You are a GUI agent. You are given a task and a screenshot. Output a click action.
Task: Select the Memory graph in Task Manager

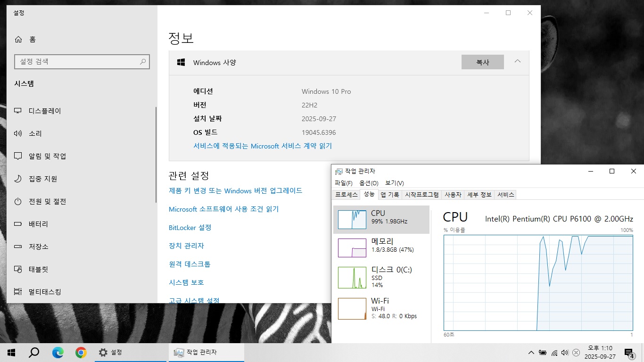tap(352, 248)
